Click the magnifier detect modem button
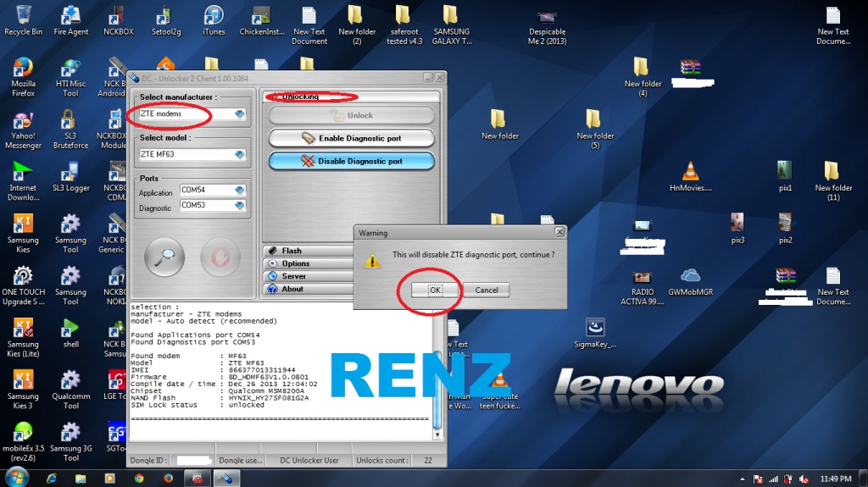Screen dimensions: 868x487 pyautogui.click(x=164, y=257)
